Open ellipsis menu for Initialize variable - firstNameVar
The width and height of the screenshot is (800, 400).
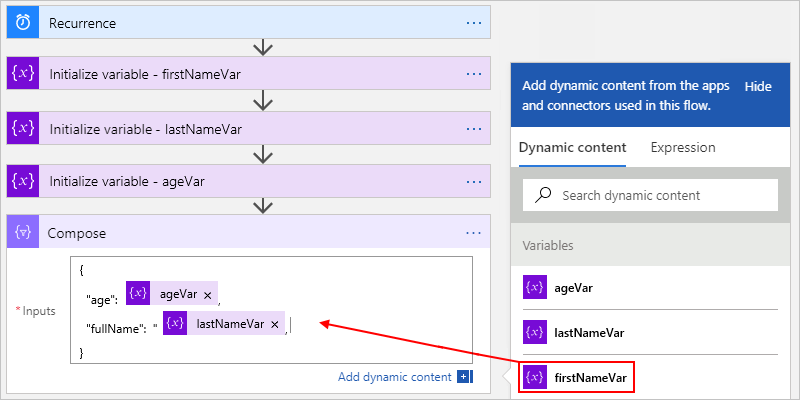(x=474, y=74)
